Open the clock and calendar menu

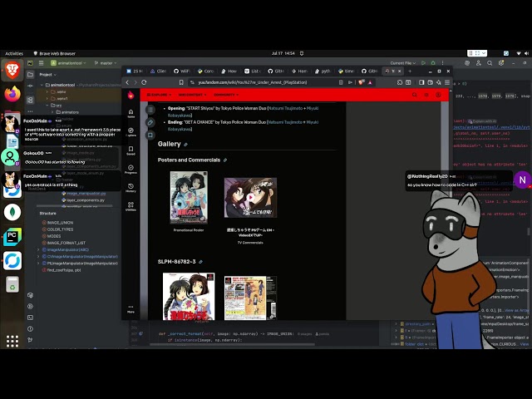click(283, 53)
